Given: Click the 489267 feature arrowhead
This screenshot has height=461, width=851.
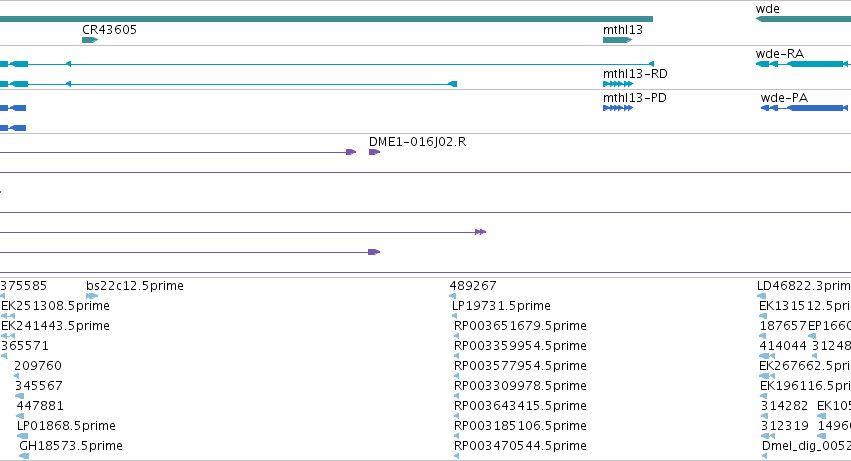Looking at the screenshot, I should tap(453, 296).
